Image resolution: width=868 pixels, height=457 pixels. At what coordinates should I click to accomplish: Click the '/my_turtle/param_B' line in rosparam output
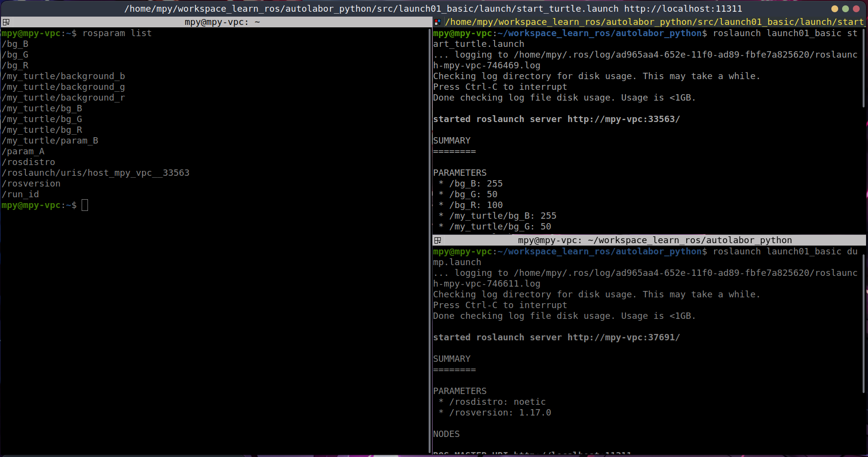coord(50,141)
